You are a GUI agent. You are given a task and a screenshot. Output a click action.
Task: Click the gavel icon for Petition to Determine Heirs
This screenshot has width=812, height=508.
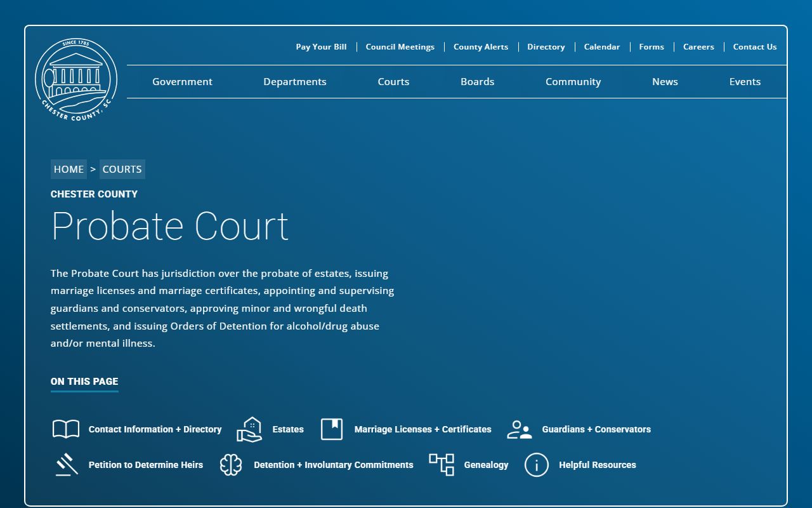pyautogui.click(x=67, y=465)
